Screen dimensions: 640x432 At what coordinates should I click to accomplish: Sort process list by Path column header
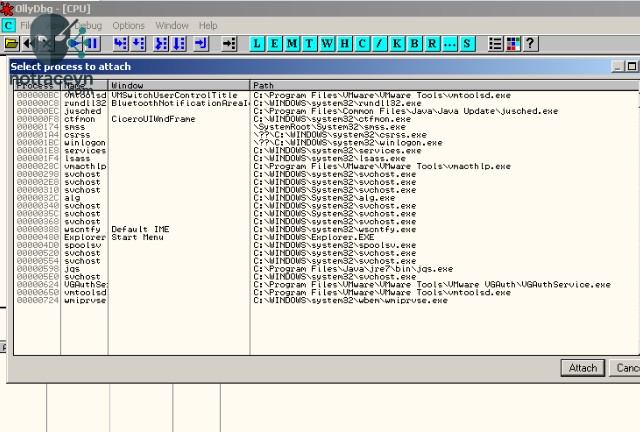[445, 85]
